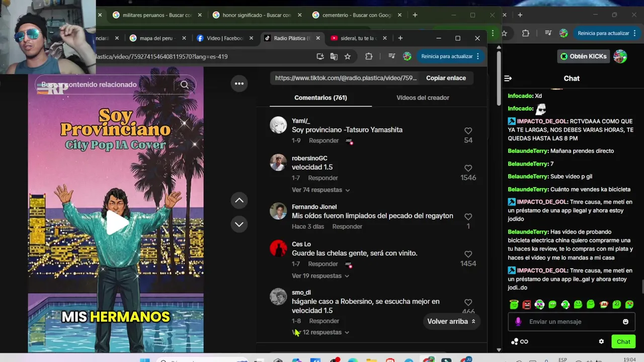Open Kick user avatar menu
The height and width of the screenshot is (362, 644).
coord(620,56)
